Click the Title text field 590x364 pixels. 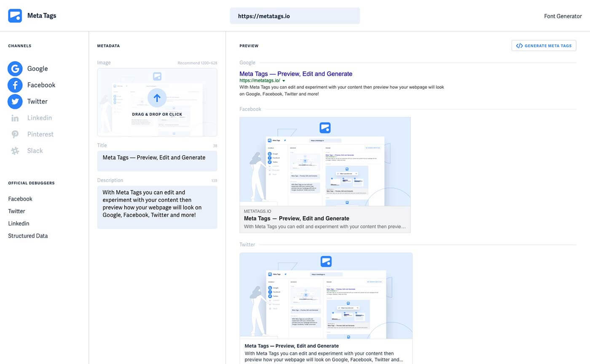tap(157, 161)
